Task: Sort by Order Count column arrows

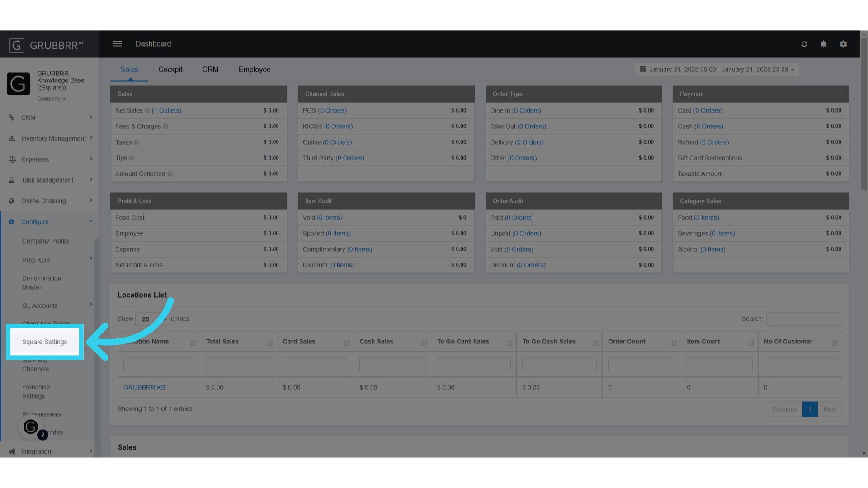Action: tap(674, 343)
